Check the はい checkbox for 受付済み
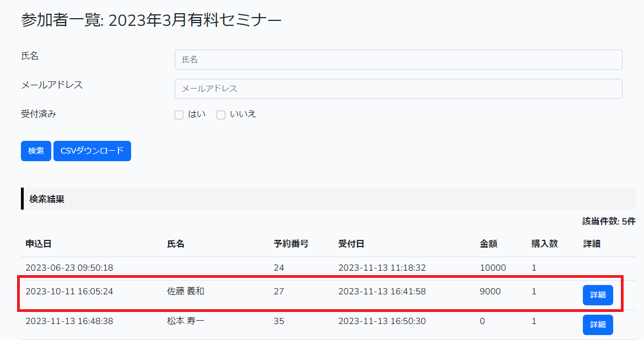This screenshot has height=340, width=644. pyautogui.click(x=179, y=115)
